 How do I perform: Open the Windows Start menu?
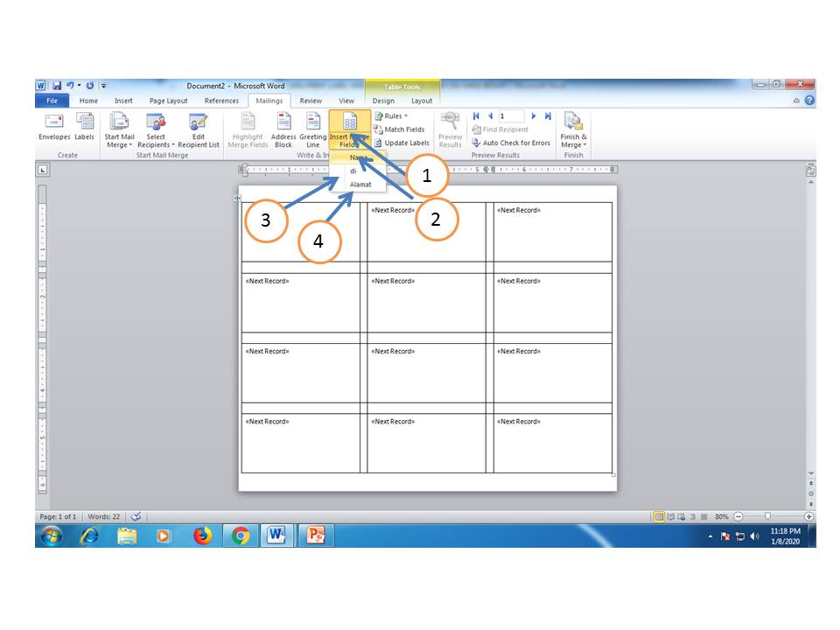click(52, 535)
